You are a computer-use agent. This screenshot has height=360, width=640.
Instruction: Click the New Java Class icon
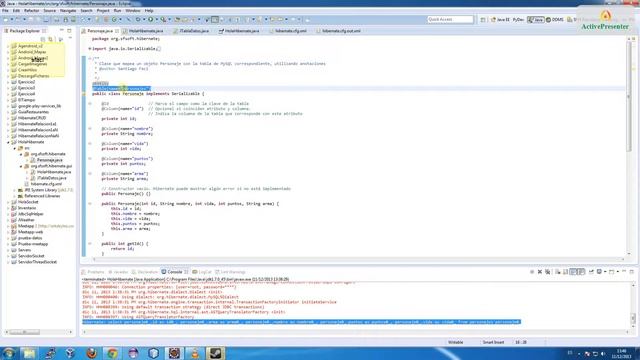114,20
